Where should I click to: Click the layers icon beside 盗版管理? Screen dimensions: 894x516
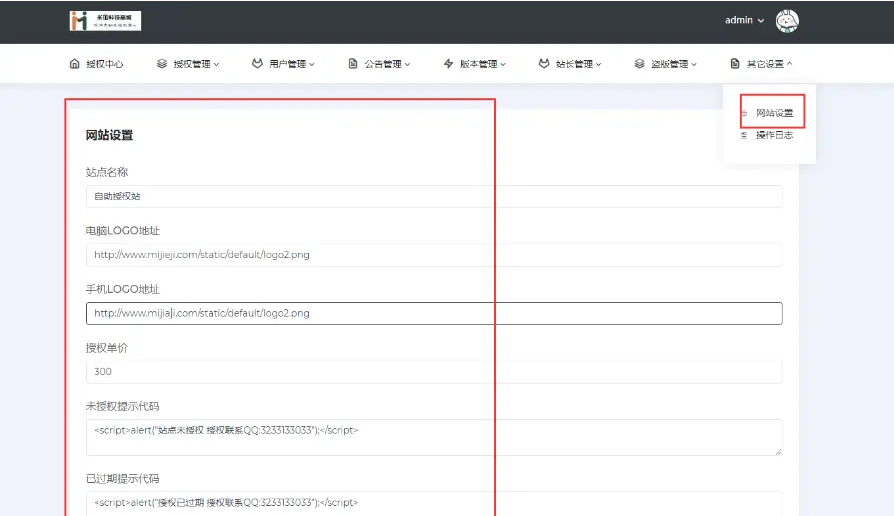[x=639, y=63]
